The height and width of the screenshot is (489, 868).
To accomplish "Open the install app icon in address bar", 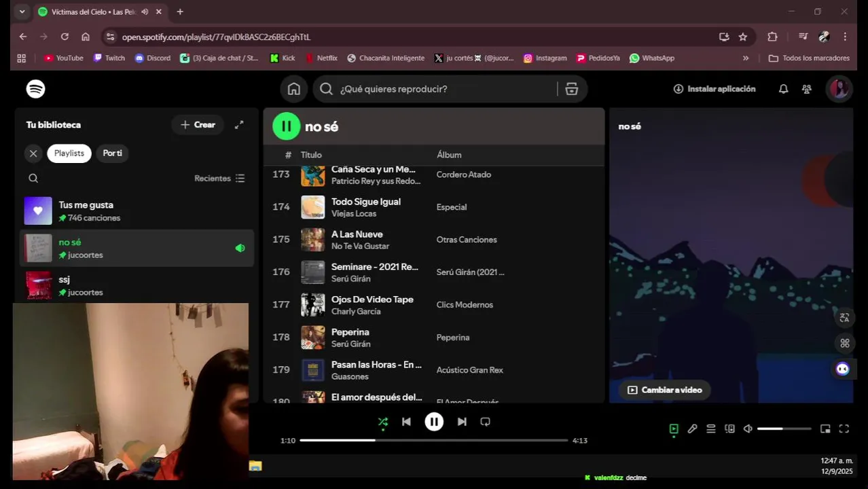I will [724, 37].
